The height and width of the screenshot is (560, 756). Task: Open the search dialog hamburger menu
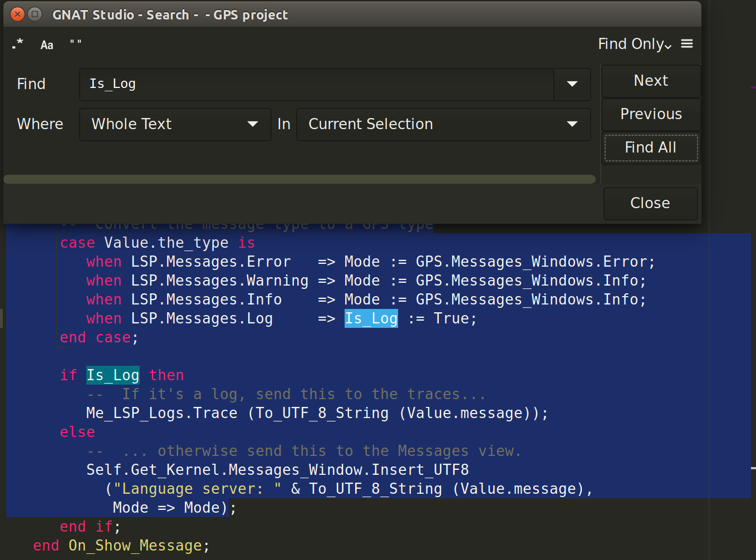[x=687, y=44]
